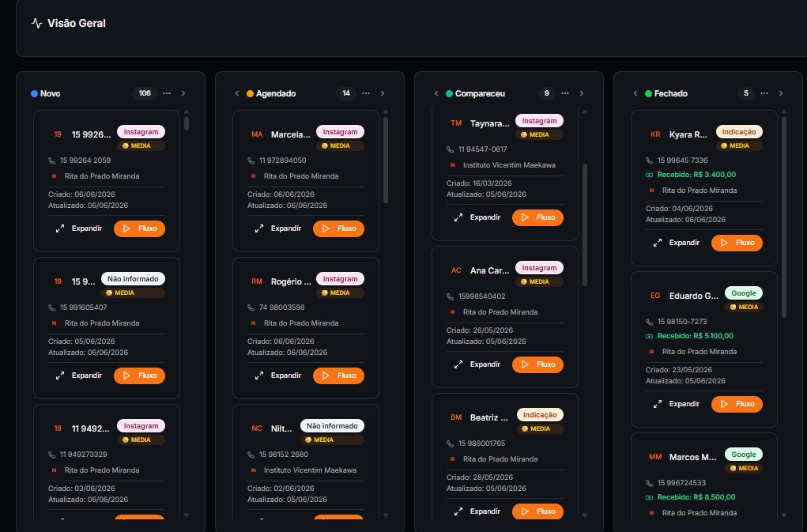
Task: Click the right chevron in Fechado column header
Action: (781, 93)
